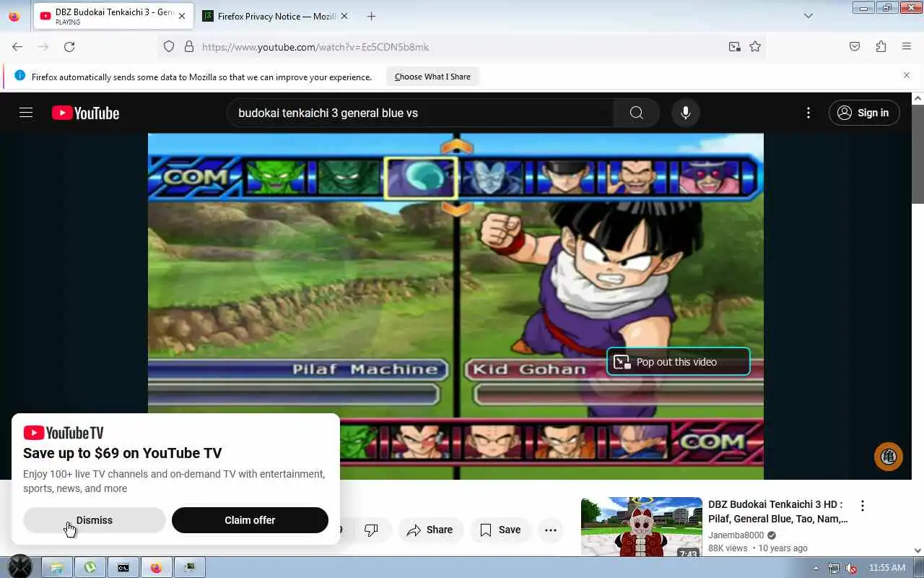Open the monitor app taskbar icon
The height and width of the screenshot is (578, 924).
pyautogui.click(x=190, y=568)
